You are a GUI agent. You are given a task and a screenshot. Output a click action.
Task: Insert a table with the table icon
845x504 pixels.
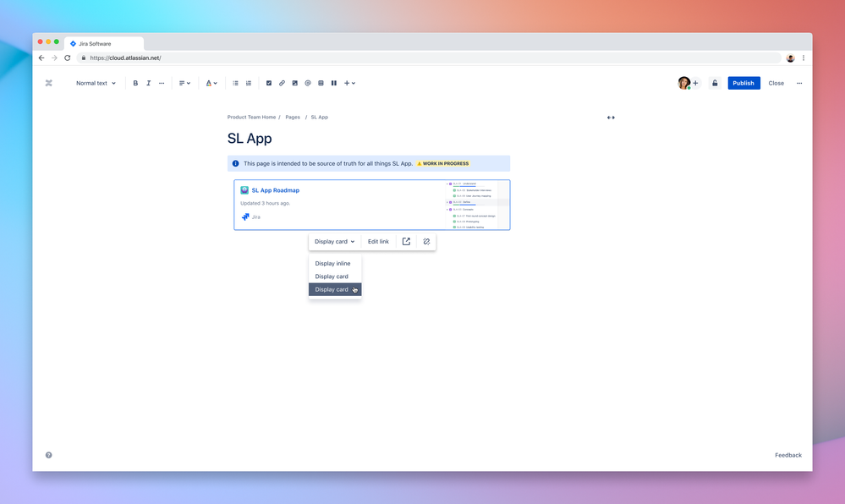[320, 83]
